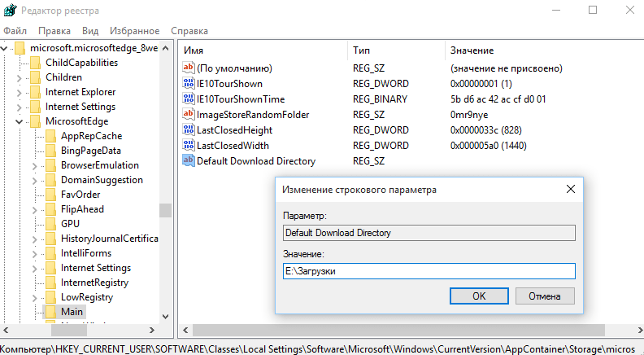Close the string edit dialog

coord(570,189)
